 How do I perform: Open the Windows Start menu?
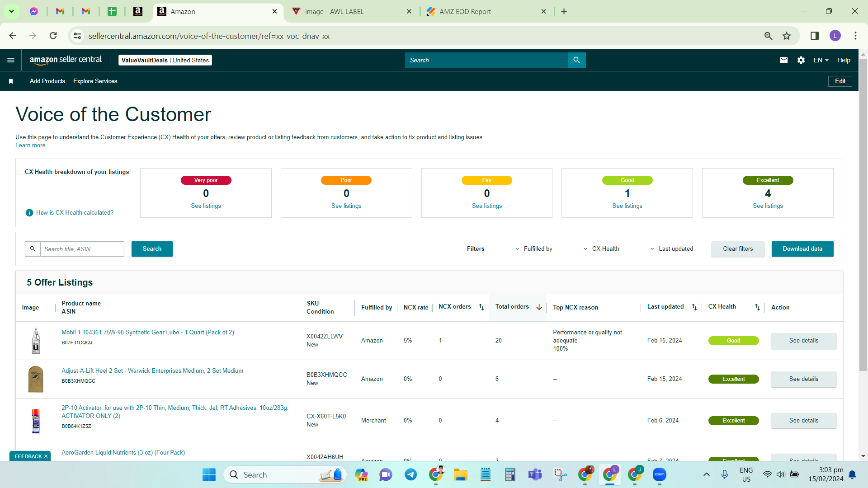[209, 474]
